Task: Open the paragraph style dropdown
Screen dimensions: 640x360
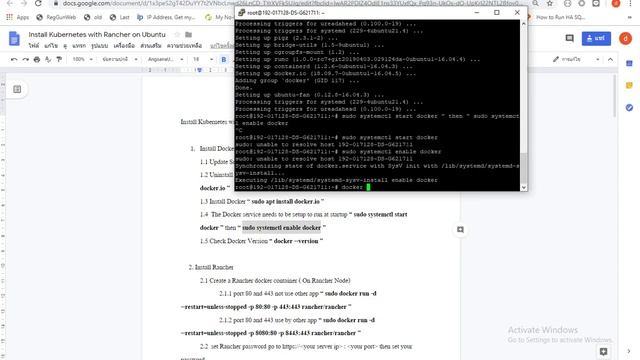Action: click(120, 60)
